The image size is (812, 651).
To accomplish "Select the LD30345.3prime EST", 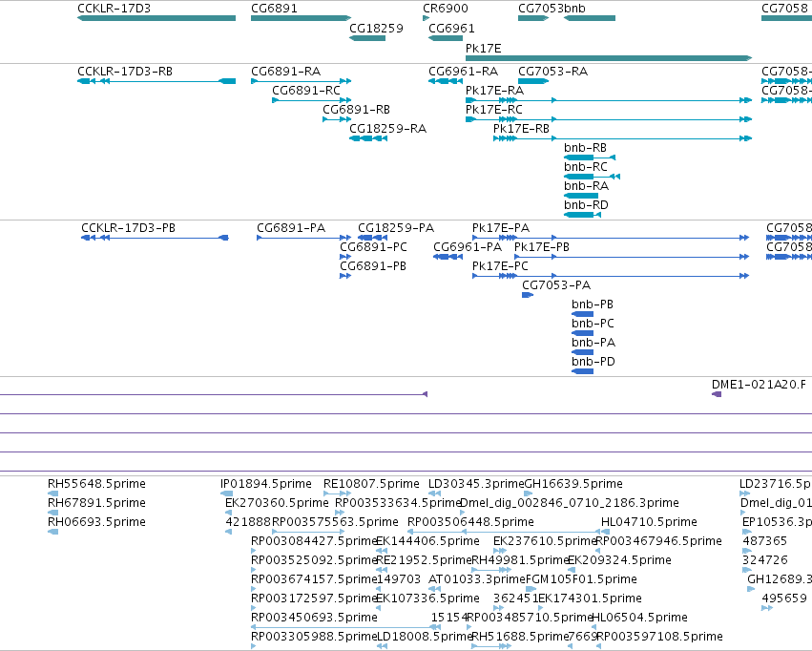I will (434, 493).
